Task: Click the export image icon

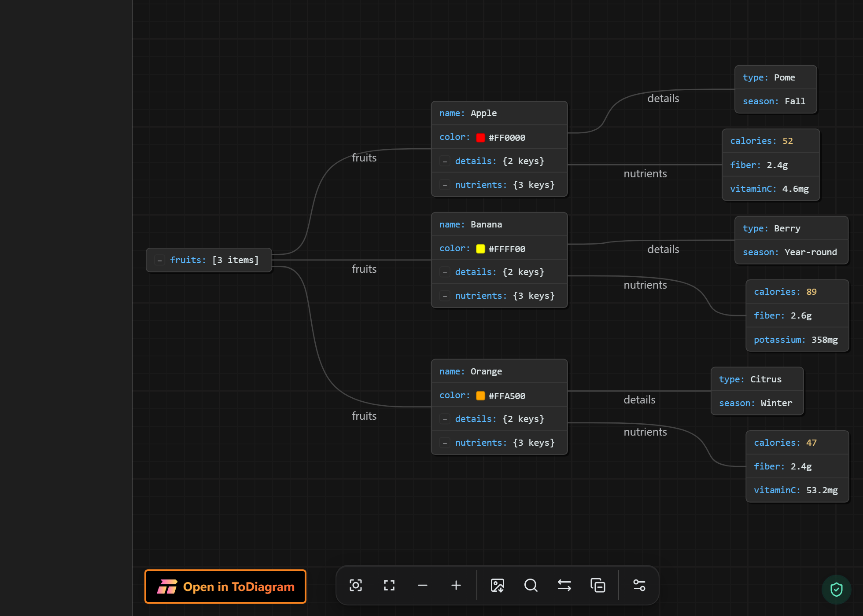Action: (498, 585)
